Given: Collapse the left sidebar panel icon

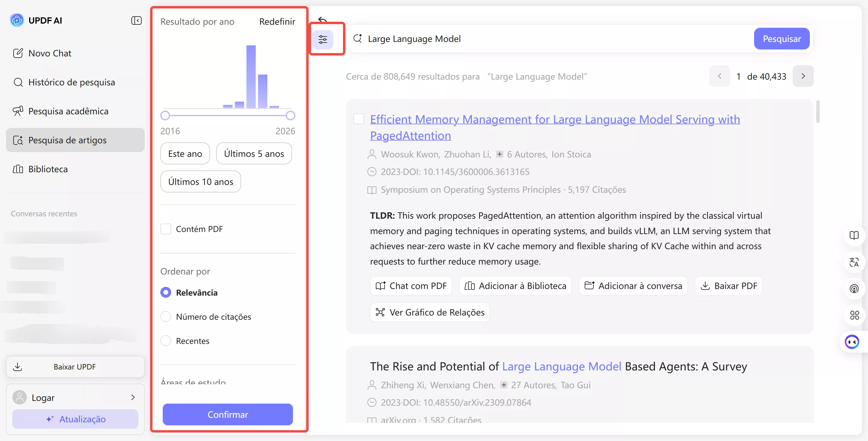Looking at the screenshot, I should 136,21.
